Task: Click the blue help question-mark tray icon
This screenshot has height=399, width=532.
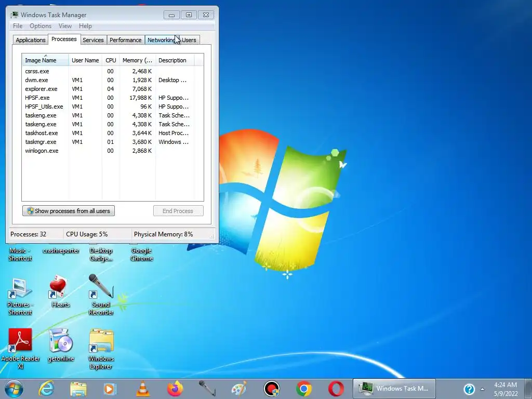Action: [469, 389]
